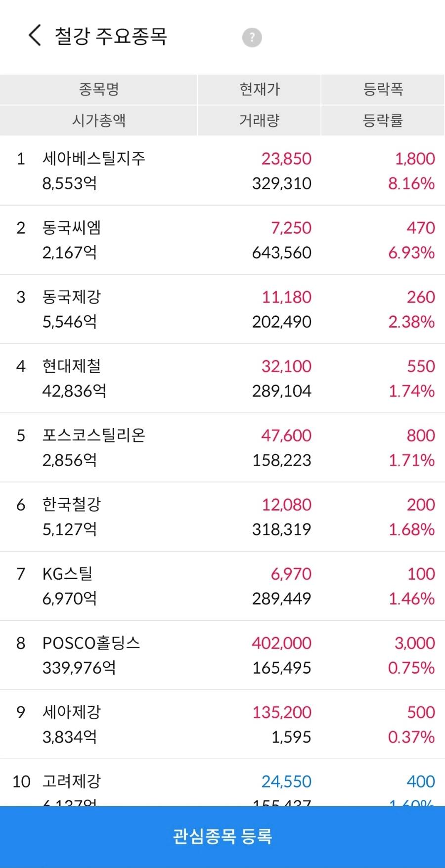Tap 철강 주요종목 page title
Screen dimensions: 445x868
point(111,36)
